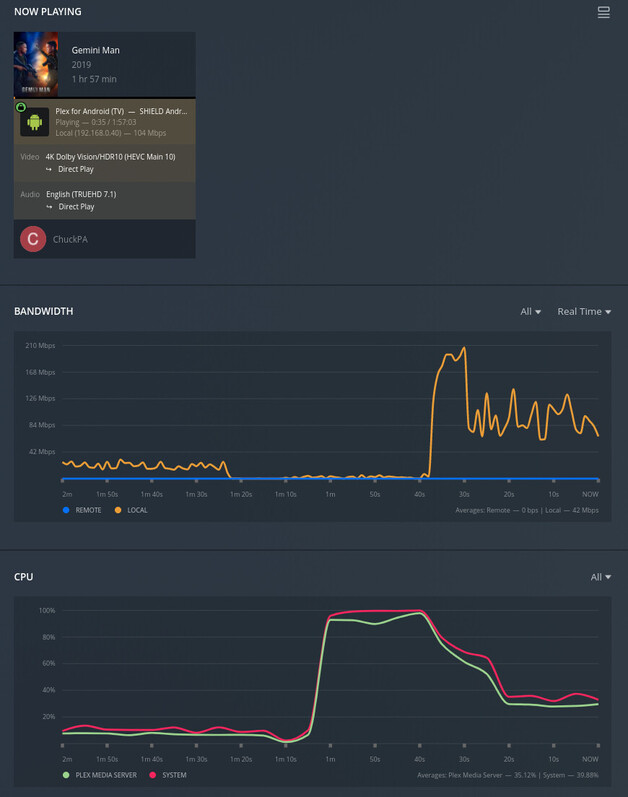Open the bandwidth All filter dropdown
The width and height of the screenshot is (628, 797).
click(x=530, y=312)
